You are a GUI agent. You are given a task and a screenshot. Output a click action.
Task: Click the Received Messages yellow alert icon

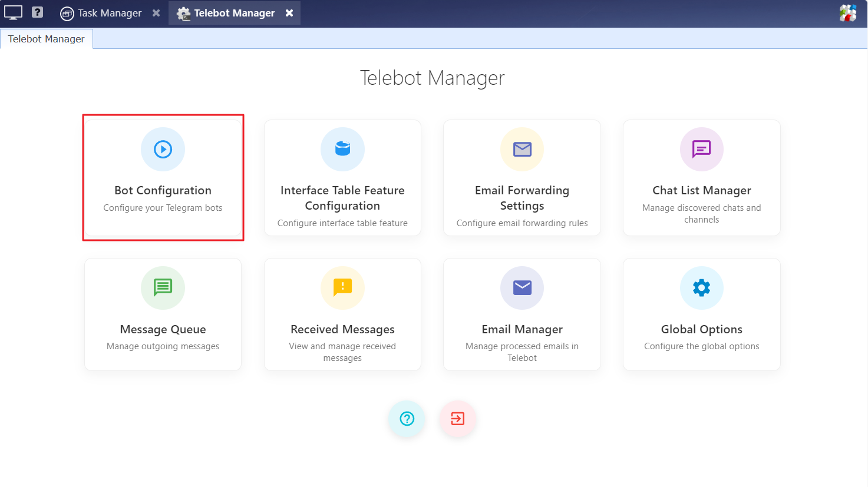coord(342,287)
